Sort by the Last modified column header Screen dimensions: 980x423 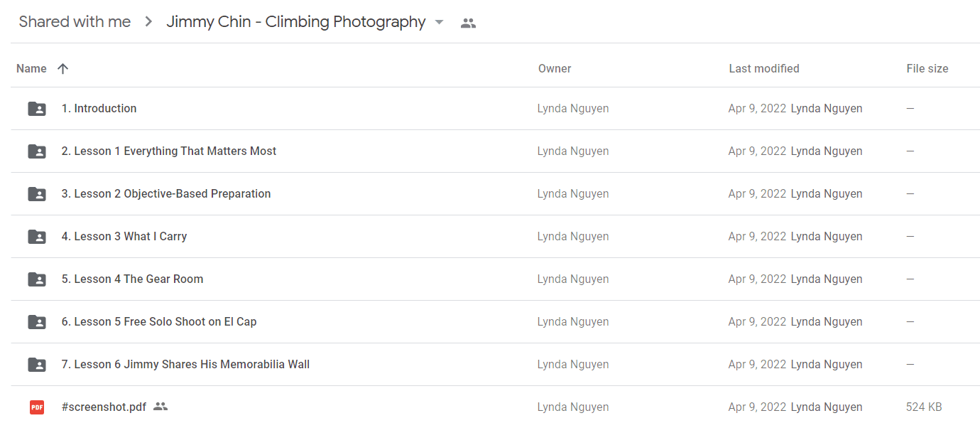coord(764,69)
